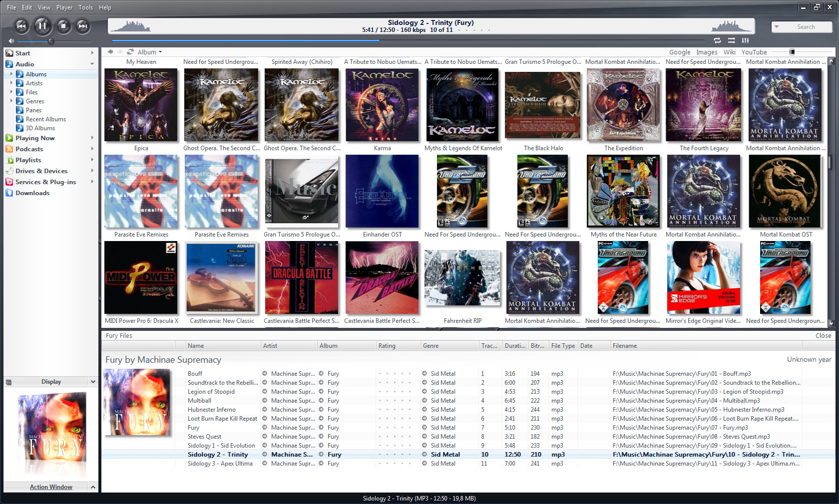Open the File menu
Viewport: 839px width, 504px height.
click(11, 7)
